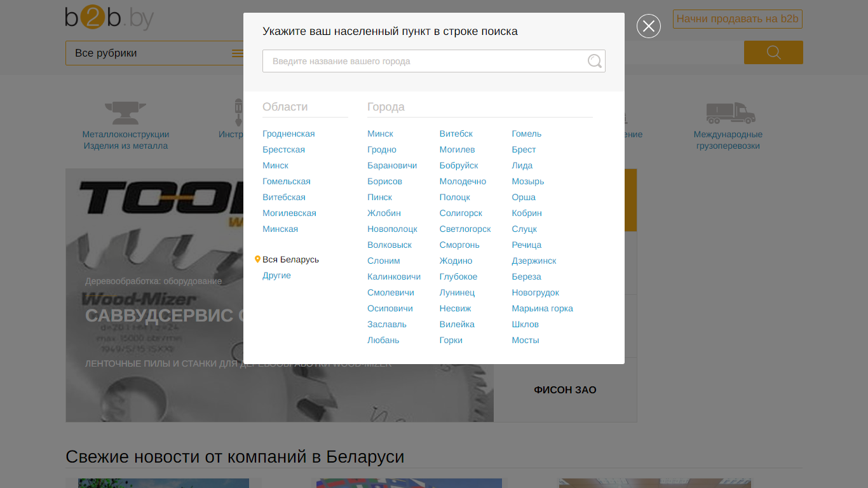Choose Пинск city
This screenshot has width=868, height=488.
379,197
